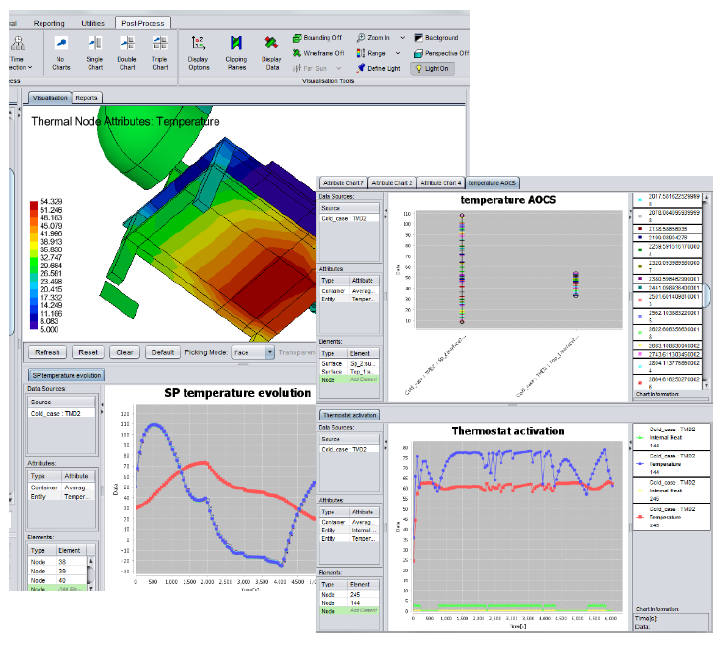Select the SP temperature evolution chart tab

click(x=67, y=376)
